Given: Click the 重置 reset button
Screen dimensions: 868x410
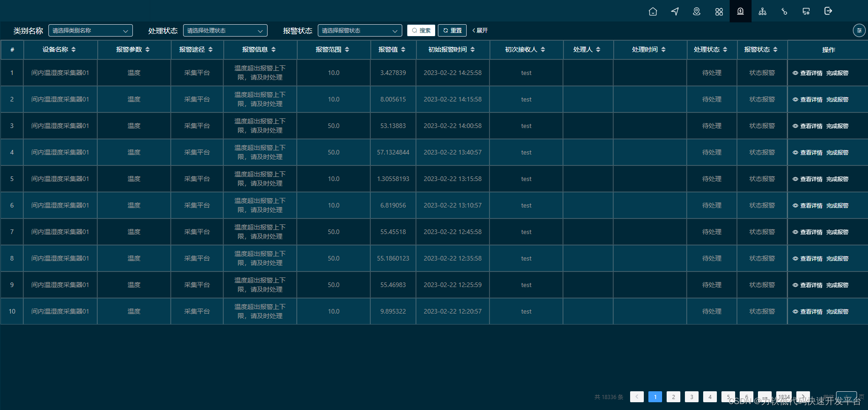Looking at the screenshot, I should pos(452,31).
